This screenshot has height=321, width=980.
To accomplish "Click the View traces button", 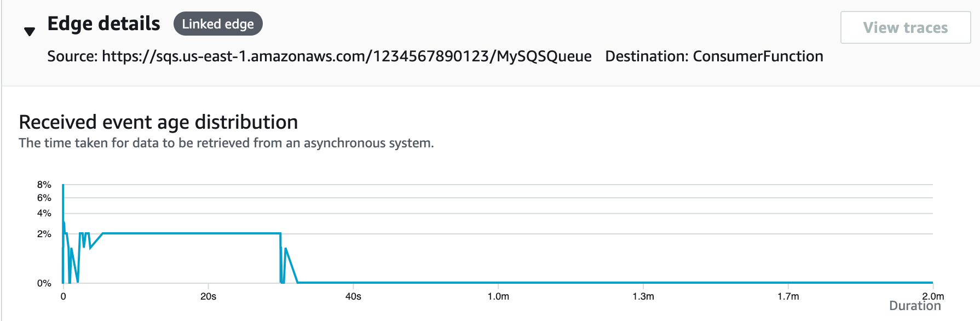I will click(x=904, y=27).
